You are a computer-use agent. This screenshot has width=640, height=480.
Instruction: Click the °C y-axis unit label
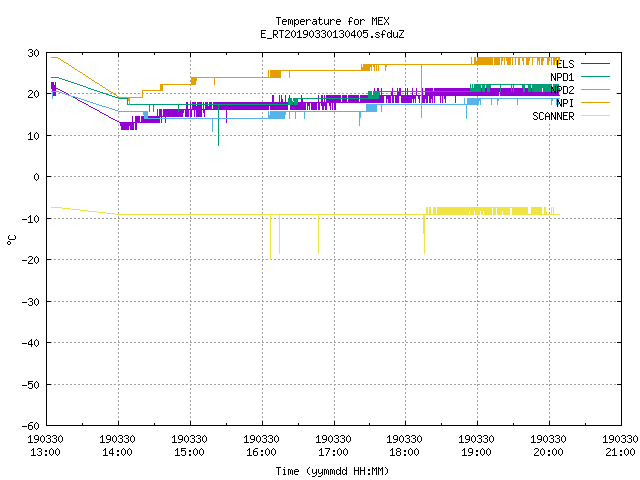11,240
